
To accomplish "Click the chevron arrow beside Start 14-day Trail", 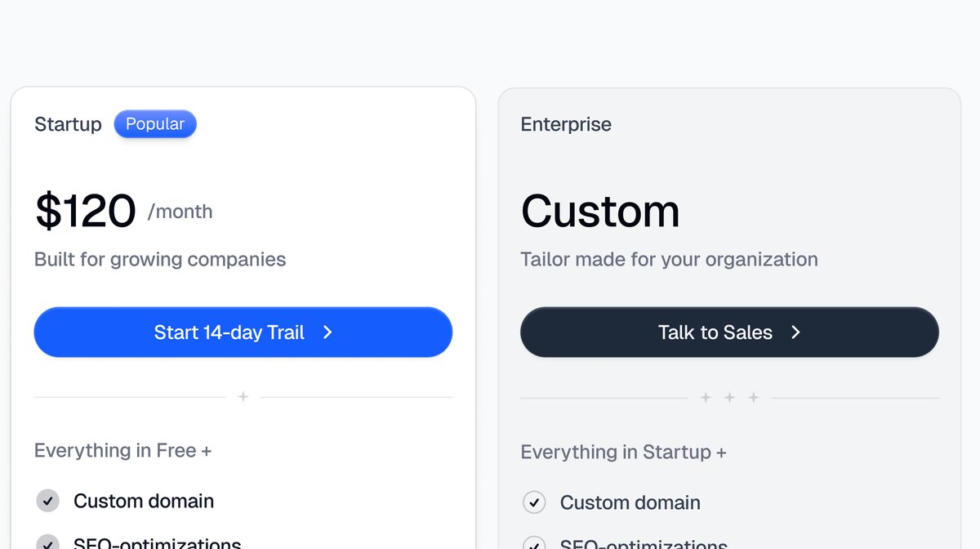I will click(327, 333).
